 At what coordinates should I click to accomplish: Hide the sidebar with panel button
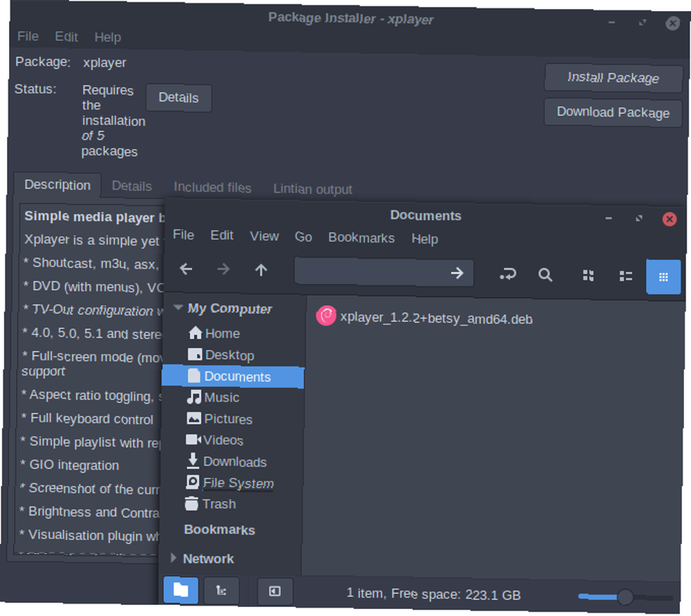(274, 591)
